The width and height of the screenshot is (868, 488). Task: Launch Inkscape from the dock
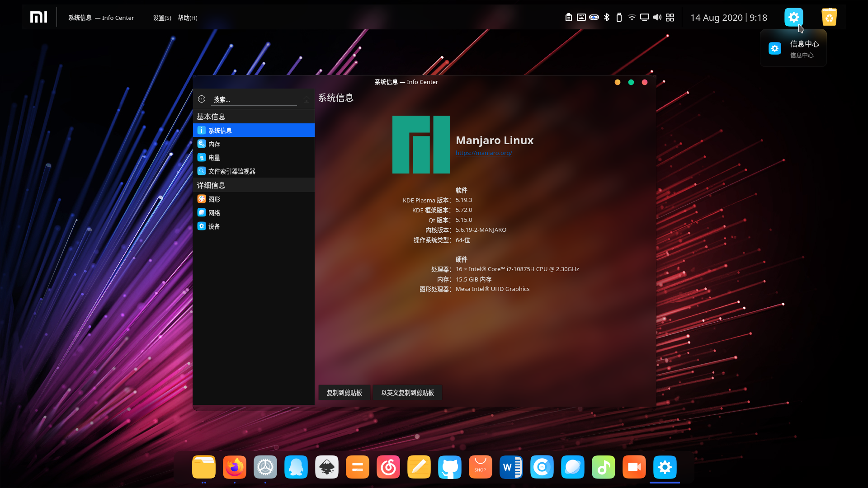coord(327,467)
